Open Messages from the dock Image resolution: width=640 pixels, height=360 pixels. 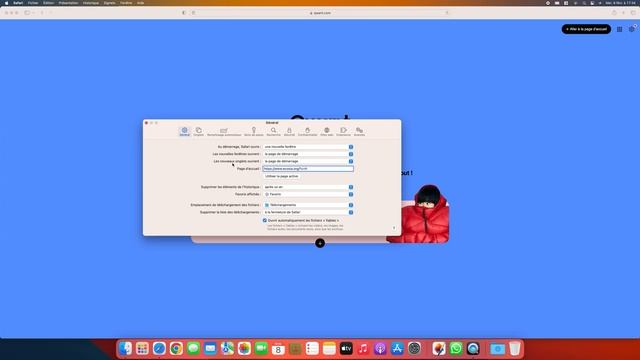[193, 349]
